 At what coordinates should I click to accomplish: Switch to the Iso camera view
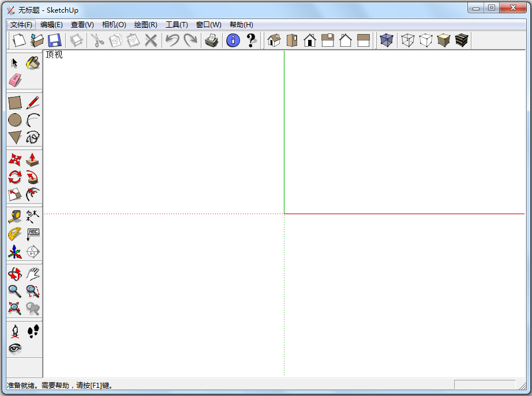click(x=275, y=40)
